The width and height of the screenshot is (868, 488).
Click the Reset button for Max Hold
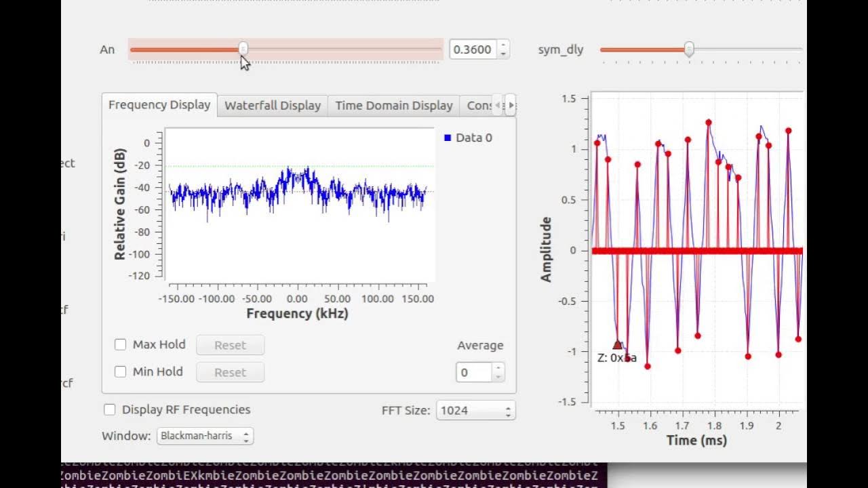[231, 345]
